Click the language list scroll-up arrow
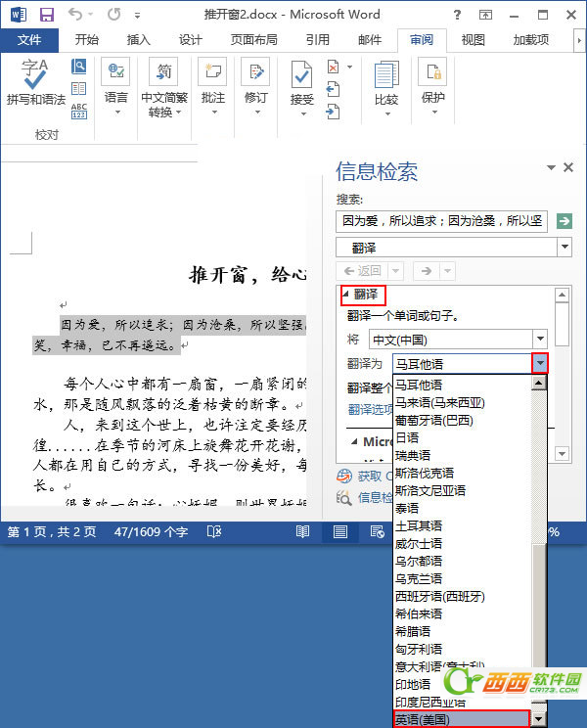Viewport: 587px width, 728px height. pos(539,383)
